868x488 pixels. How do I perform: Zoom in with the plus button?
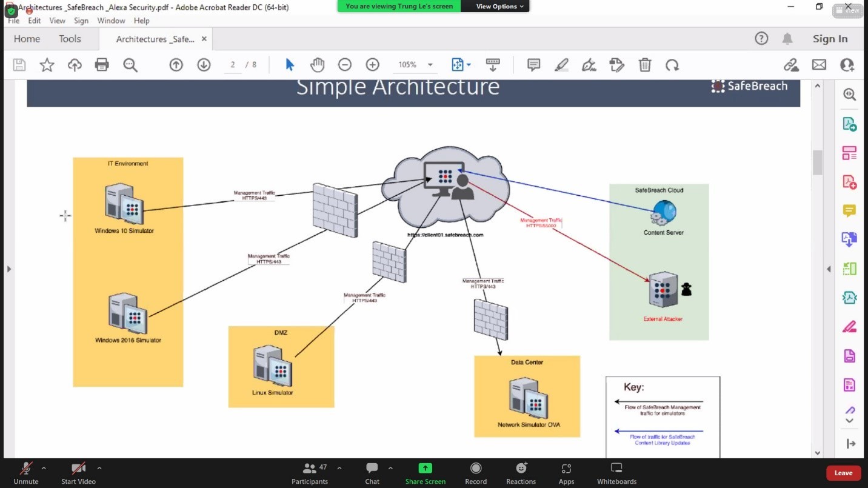(373, 65)
